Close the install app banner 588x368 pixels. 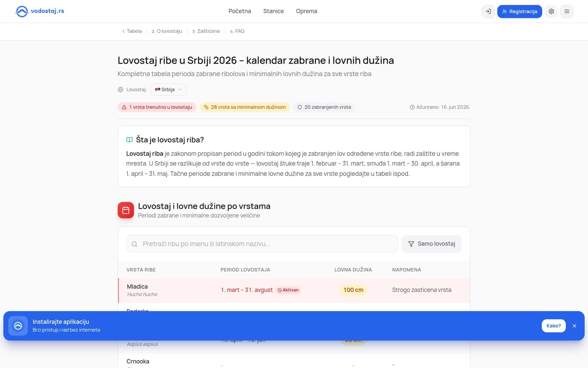(x=574, y=326)
